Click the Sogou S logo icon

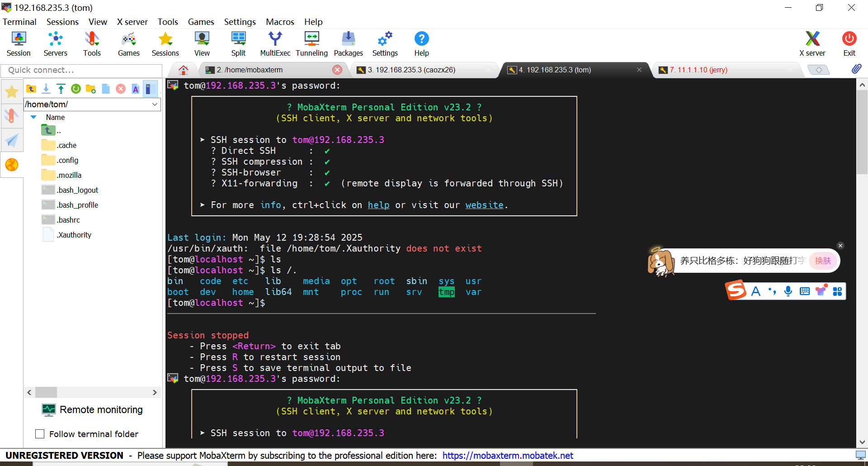pyautogui.click(x=736, y=290)
